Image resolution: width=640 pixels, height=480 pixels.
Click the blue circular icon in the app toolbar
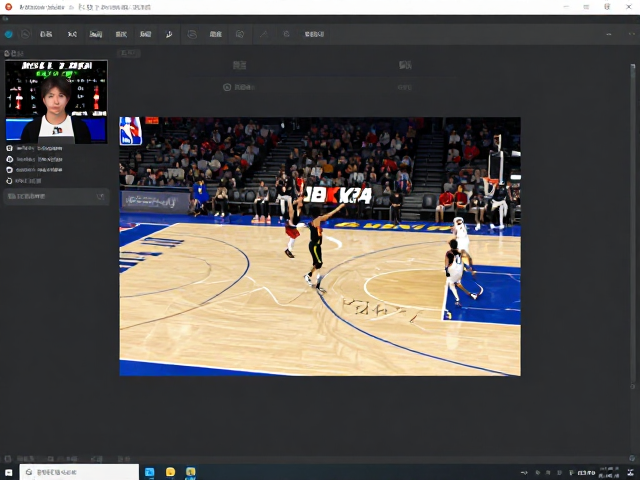coord(9,34)
